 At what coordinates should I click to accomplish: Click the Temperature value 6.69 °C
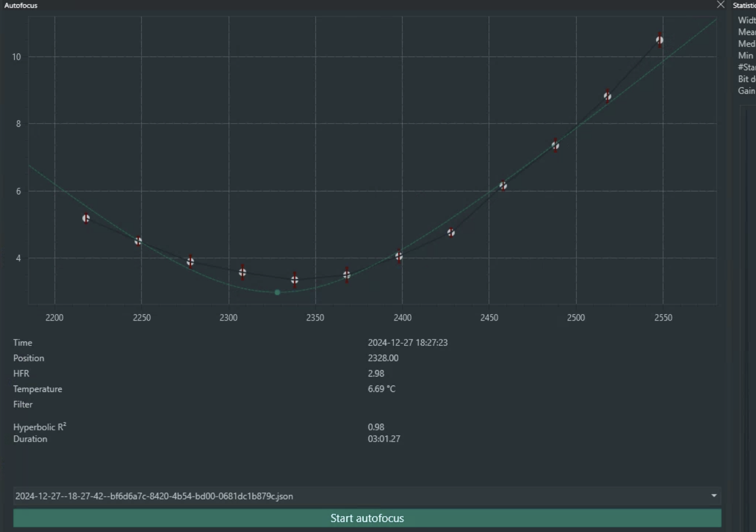tap(381, 389)
